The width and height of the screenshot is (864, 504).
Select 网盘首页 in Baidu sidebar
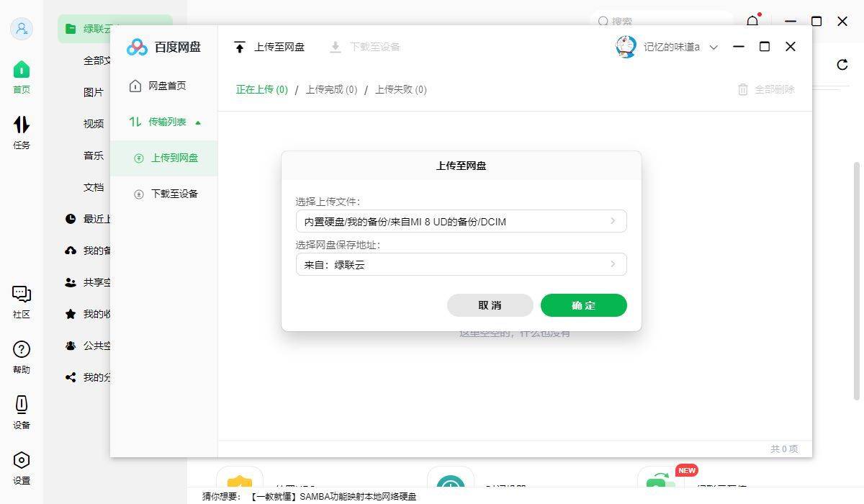[x=163, y=86]
